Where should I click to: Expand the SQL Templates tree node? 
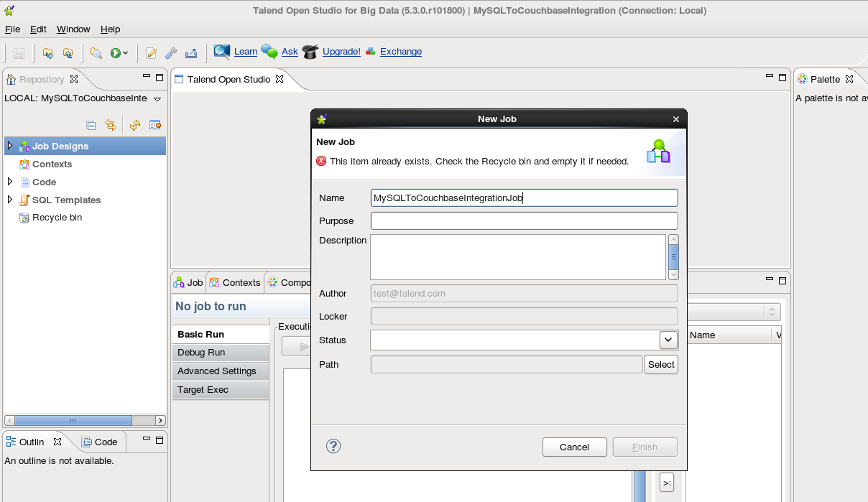pyautogui.click(x=10, y=200)
